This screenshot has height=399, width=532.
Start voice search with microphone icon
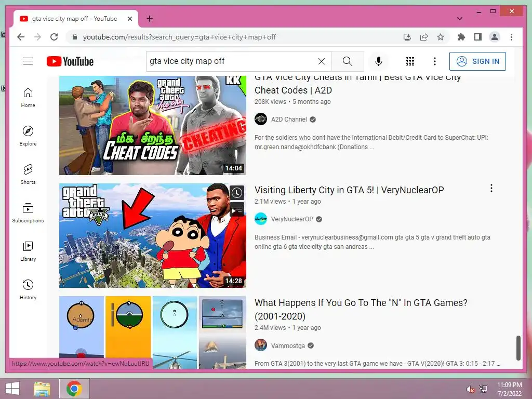pyautogui.click(x=379, y=61)
